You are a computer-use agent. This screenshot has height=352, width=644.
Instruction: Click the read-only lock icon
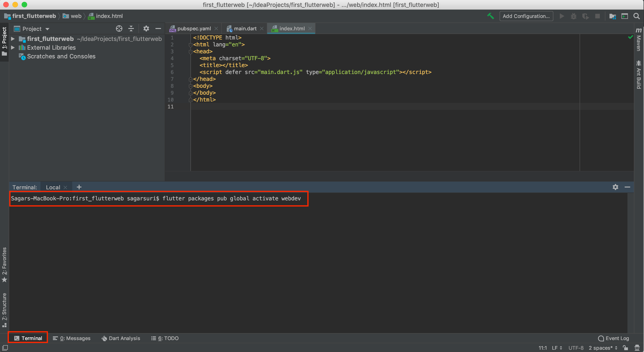(x=625, y=347)
